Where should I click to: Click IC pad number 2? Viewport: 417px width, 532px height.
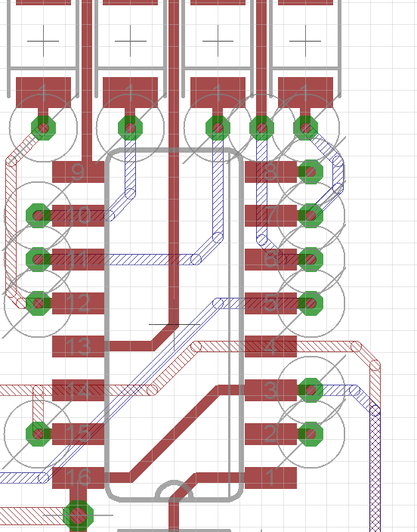[x=270, y=434]
